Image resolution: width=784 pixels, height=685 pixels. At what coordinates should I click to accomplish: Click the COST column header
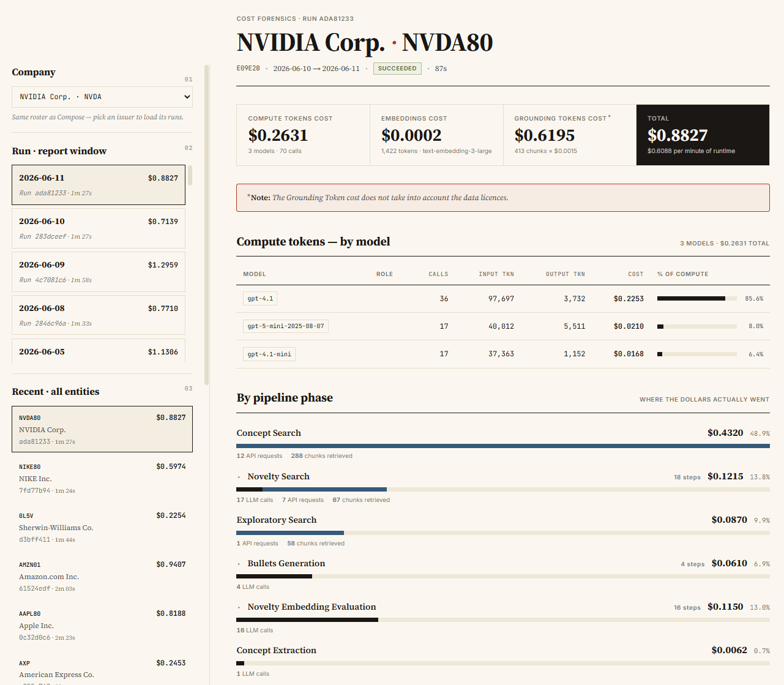[636, 274]
